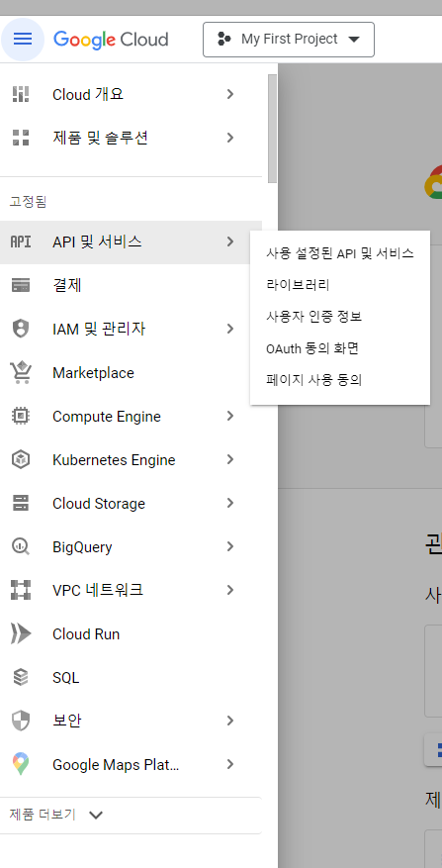442x868 pixels.
Task: Click the 제품 및 솔루션 grid icon
Action: (x=21, y=138)
